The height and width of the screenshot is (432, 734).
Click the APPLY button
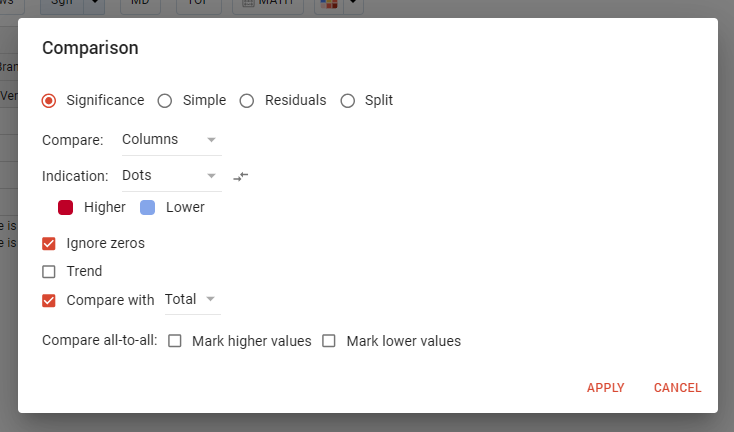pyautogui.click(x=606, y=388)
